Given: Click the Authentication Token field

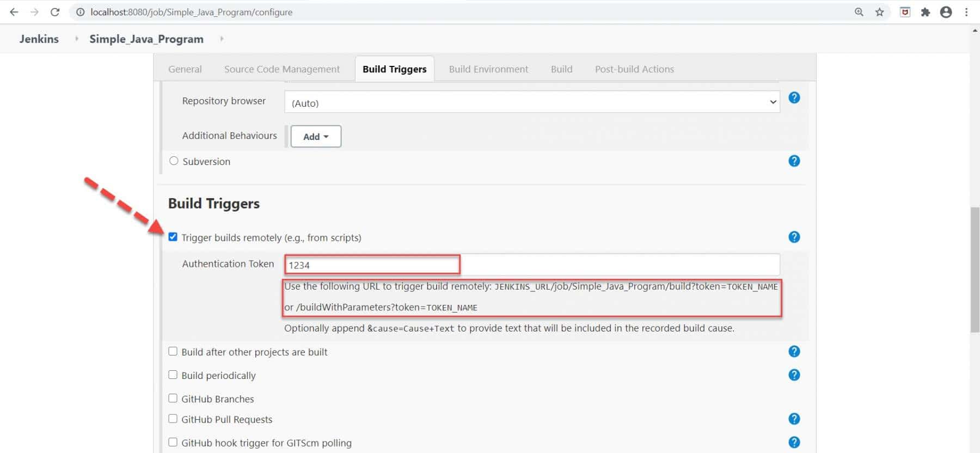Looking at the screenshot, I should [532, 265].
